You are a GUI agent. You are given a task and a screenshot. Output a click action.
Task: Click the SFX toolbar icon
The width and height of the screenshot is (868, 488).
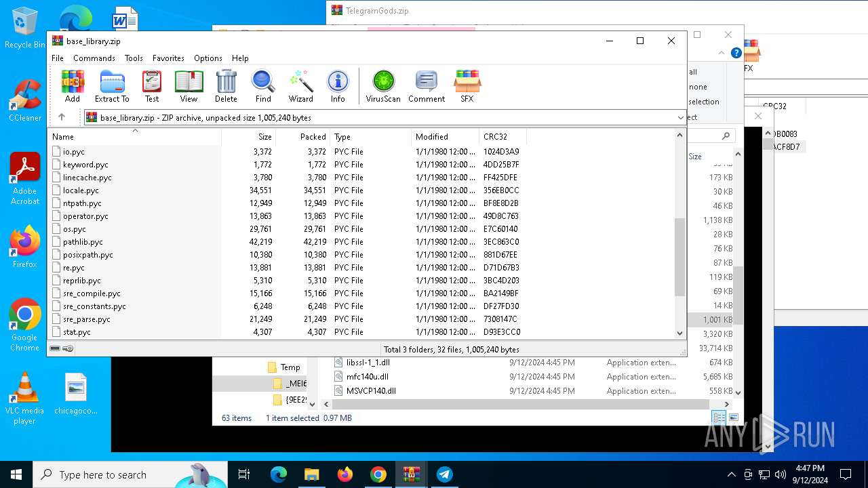tap(467, 86)
